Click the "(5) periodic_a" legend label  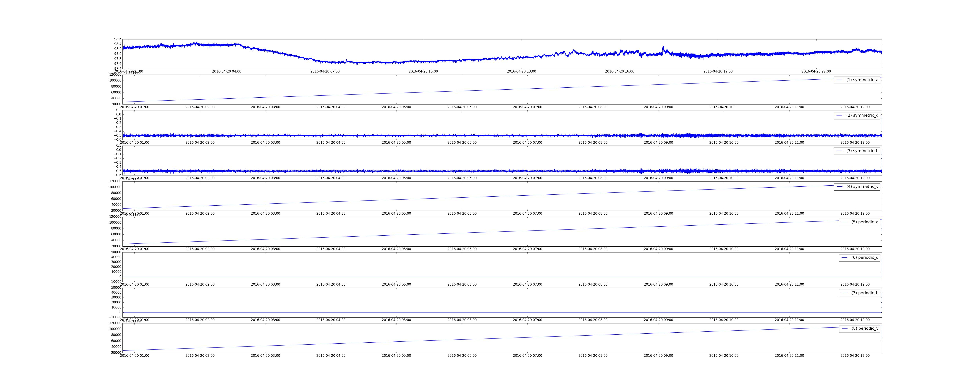865,222
